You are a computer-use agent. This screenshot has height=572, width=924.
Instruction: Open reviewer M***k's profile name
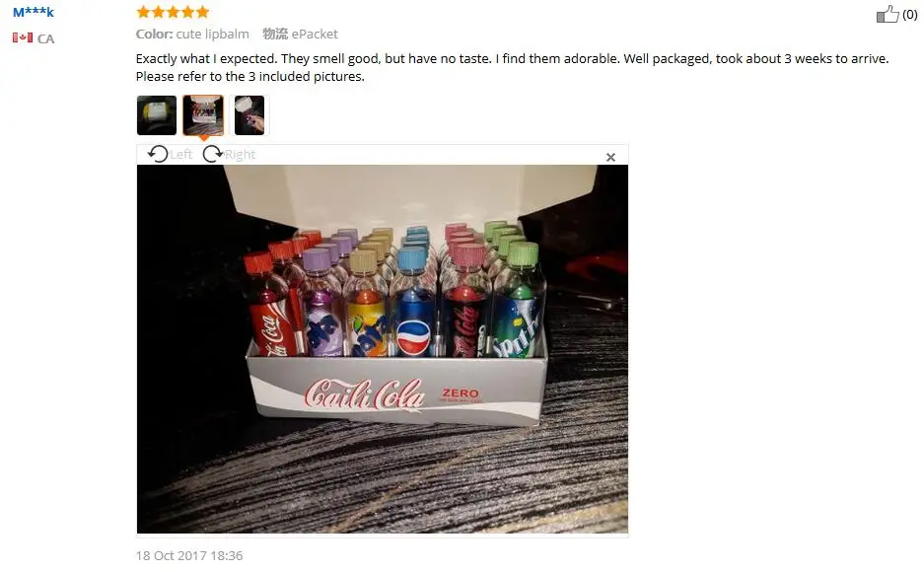click(34, 12)
